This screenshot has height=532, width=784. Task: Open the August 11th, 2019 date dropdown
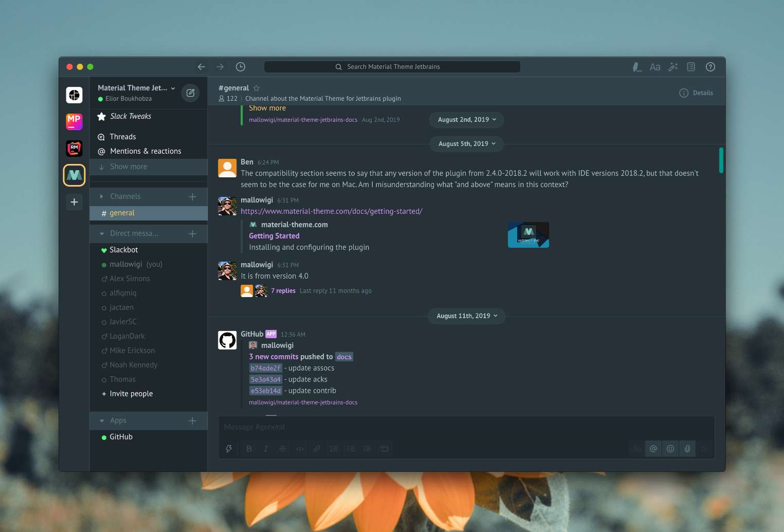click(x=467, y=316)
